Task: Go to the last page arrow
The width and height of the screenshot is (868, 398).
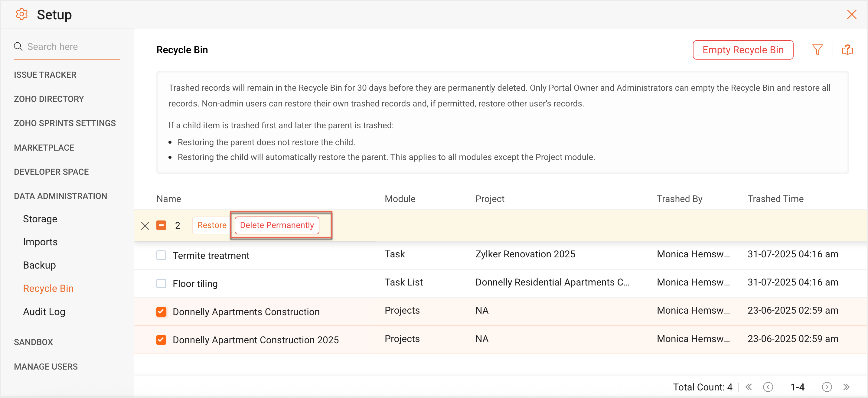Action: (x=846, y=387)
